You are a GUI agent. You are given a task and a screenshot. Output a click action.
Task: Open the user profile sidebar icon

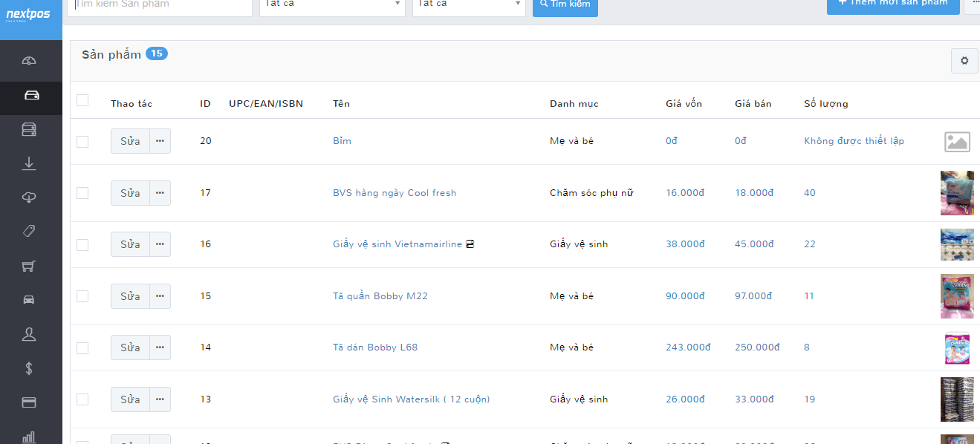click(x=29, y=334)
